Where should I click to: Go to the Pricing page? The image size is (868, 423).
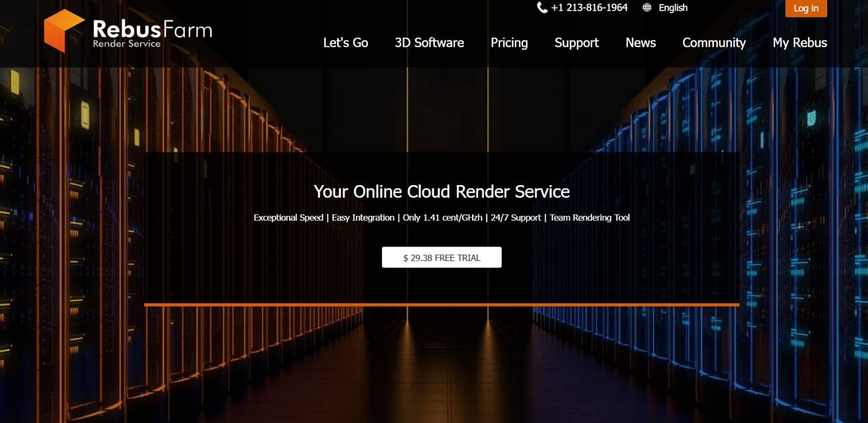509,43
